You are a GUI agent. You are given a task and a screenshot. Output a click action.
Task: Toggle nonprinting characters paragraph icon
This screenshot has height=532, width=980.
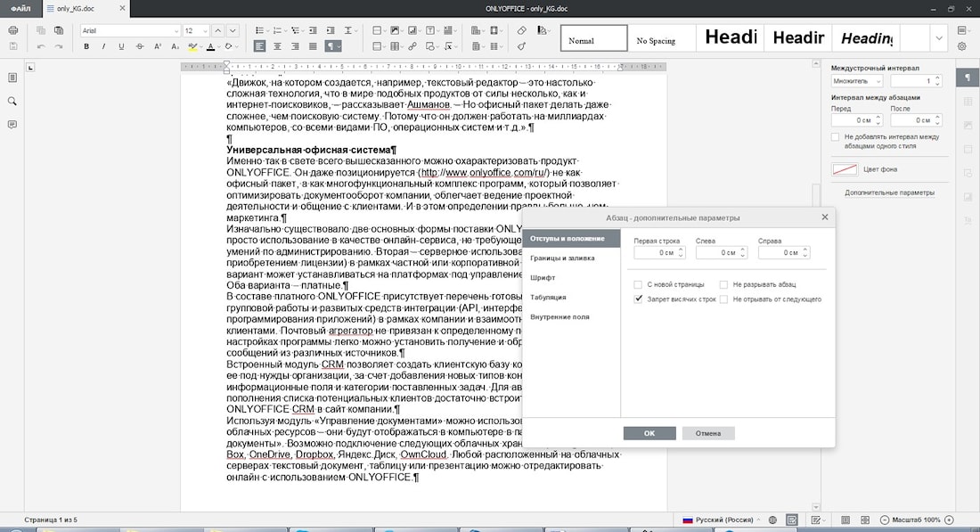click(x=332, y=46)
